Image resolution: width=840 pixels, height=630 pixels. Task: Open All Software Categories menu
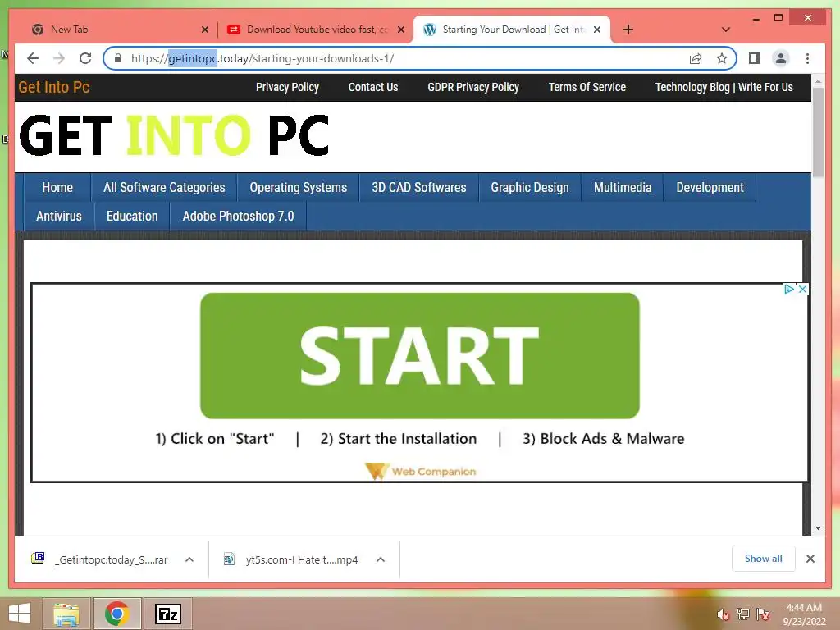(x=164, y=188)
